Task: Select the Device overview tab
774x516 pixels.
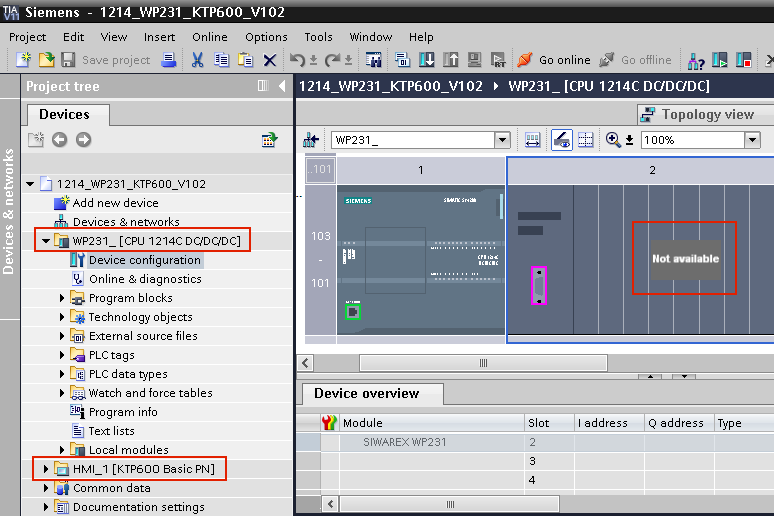Action: [373, 394]
